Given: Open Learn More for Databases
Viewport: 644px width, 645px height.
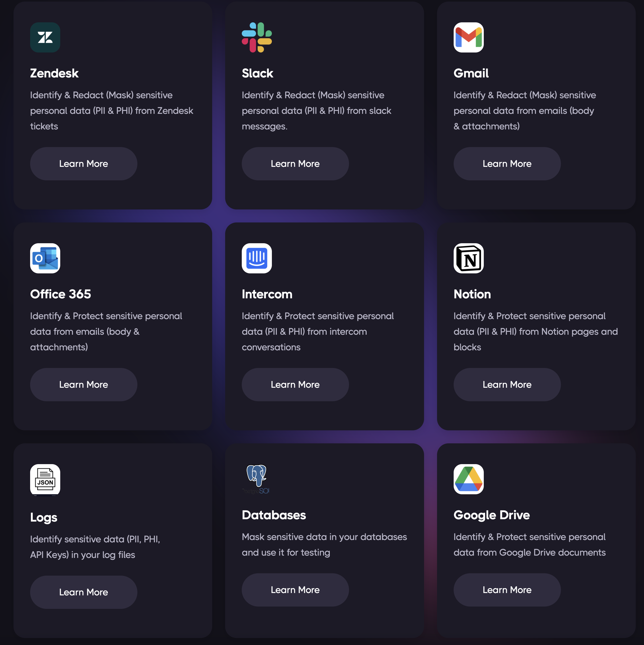Looking at the screenshot, I should pos(295,590).
